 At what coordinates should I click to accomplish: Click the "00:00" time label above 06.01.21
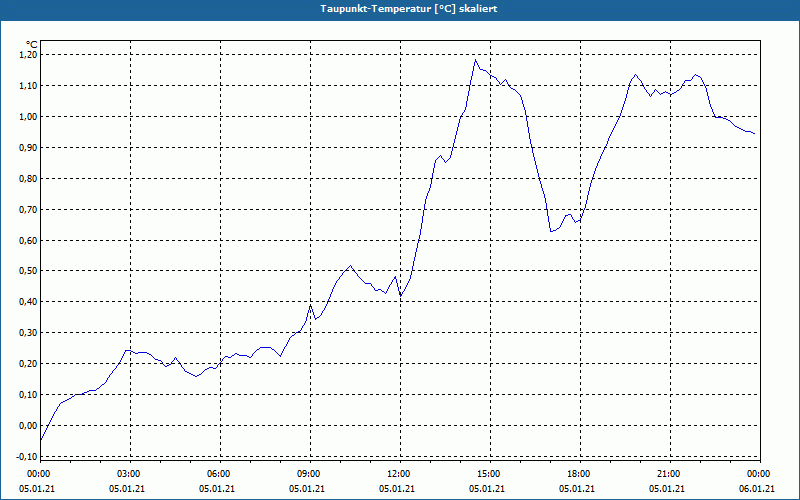[x=757, y=474]
